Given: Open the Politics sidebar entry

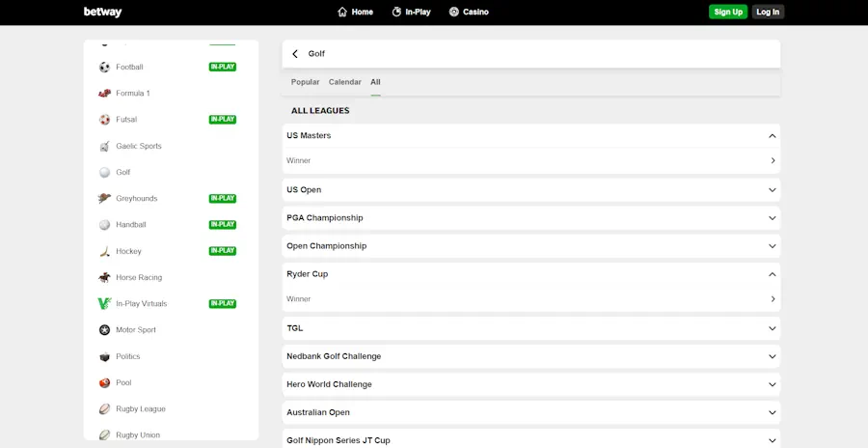Looking at the screenshot, I should coord(128,356).
